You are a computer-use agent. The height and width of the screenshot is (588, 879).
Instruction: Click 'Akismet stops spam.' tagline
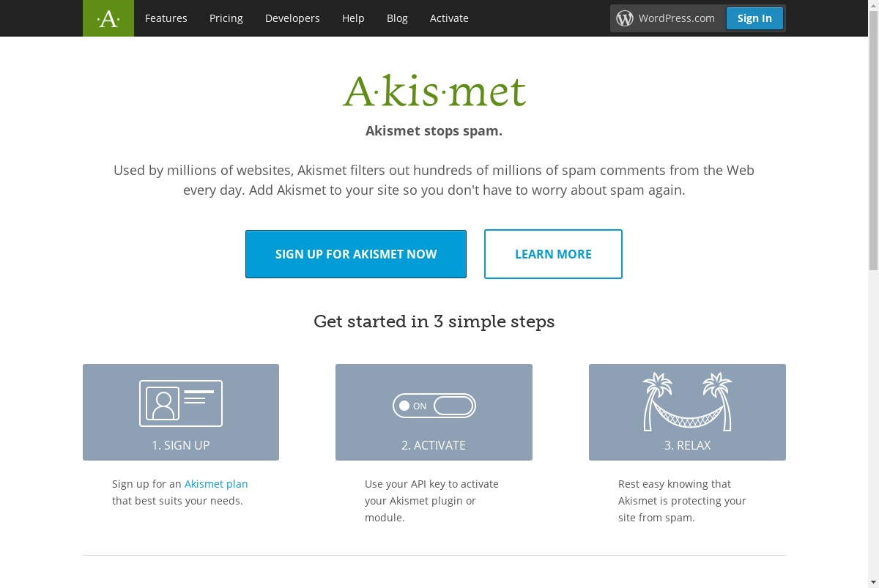[x=434, y=132]
